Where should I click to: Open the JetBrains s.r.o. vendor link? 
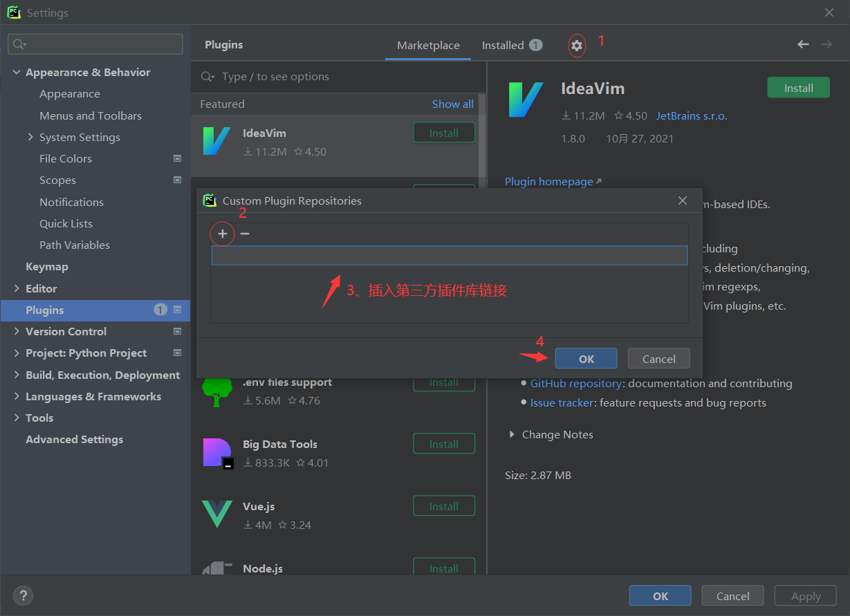(x=692, y=116)
